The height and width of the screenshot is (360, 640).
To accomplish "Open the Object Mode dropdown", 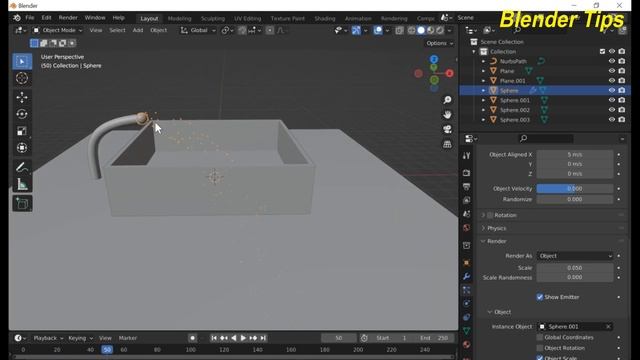I will pos(57,30).
